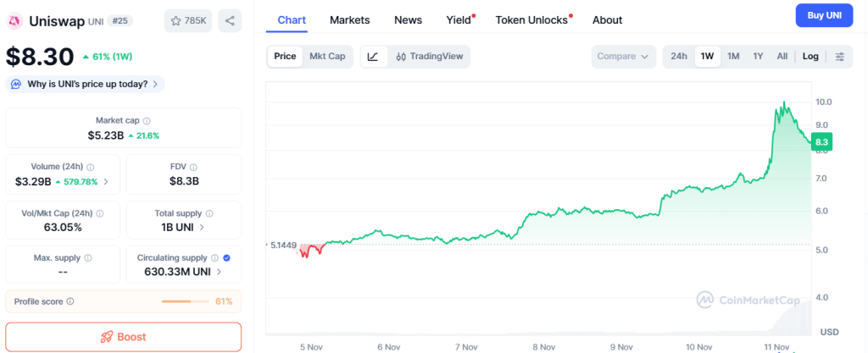868x353 pixels.
Task: Click the Profile score progress bar
Action: (186, 301)
